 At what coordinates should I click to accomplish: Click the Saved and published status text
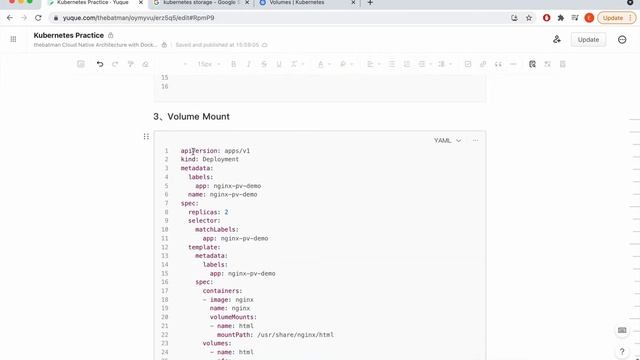pyautogui.click(x=217, y=45)
